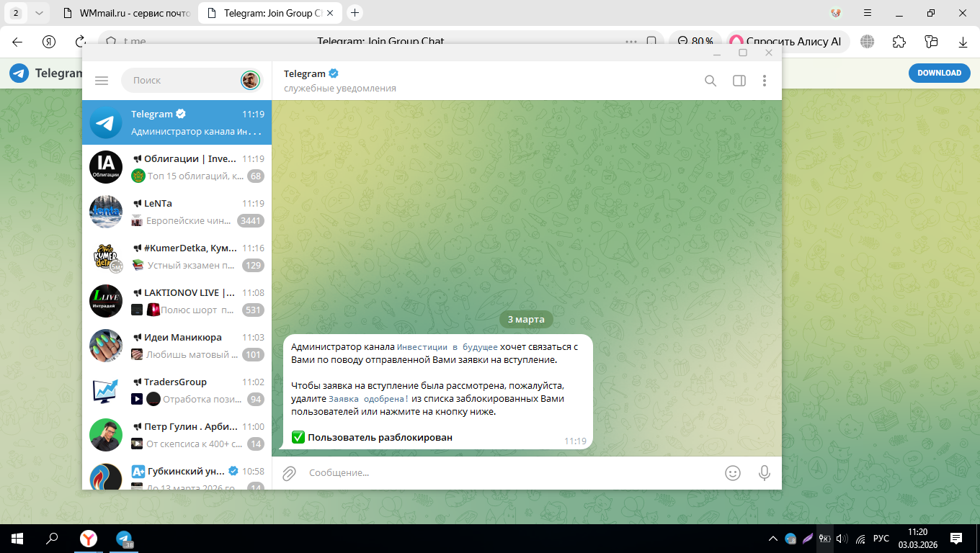
Task: Switch to the WMmail.ru browser tab
Action: tap(124, 13)
